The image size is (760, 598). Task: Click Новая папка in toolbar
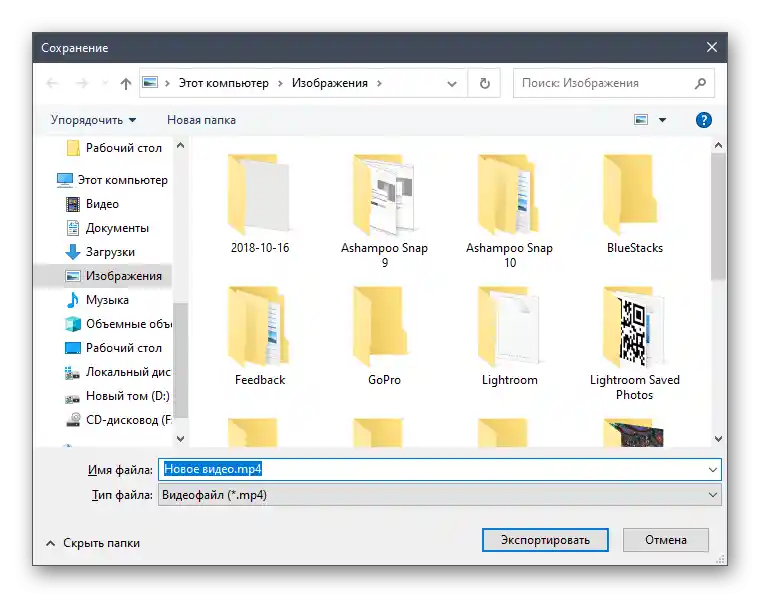(x=201, y=120)
